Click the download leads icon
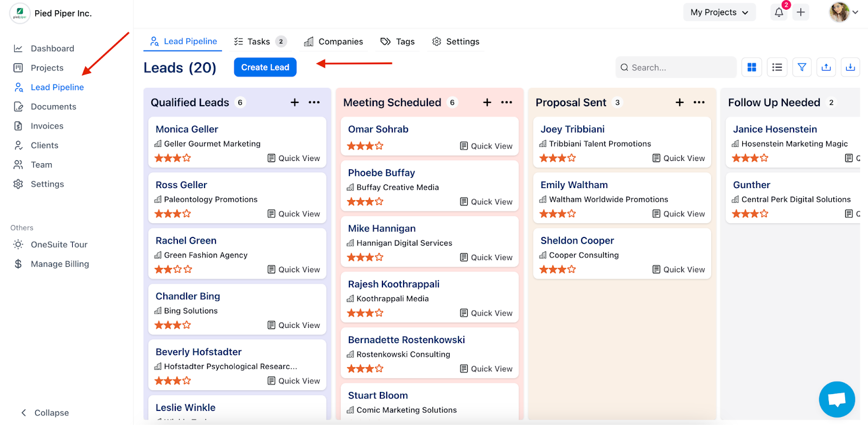 point(851,67)
